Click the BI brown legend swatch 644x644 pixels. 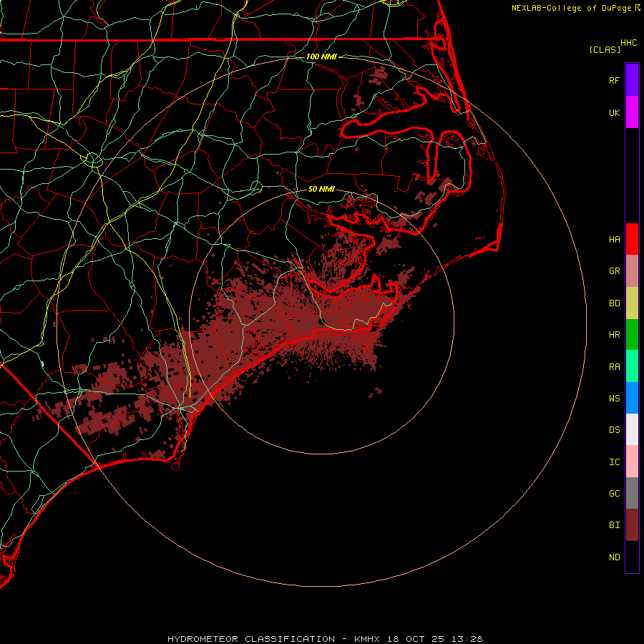[x=632, y=525]
